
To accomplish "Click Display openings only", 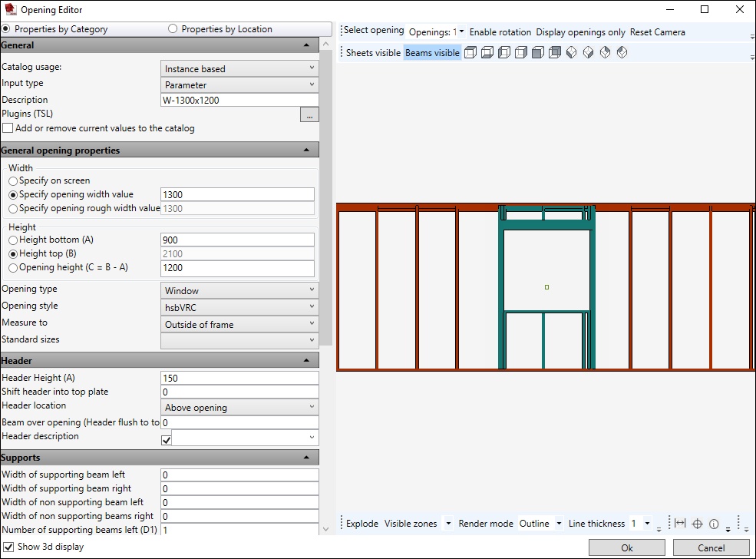I will point(580,32).
